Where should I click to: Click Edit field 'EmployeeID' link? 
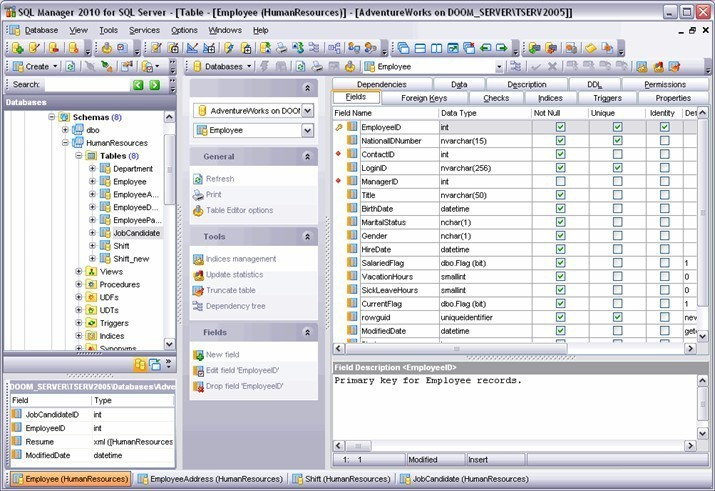coord(242,370)
